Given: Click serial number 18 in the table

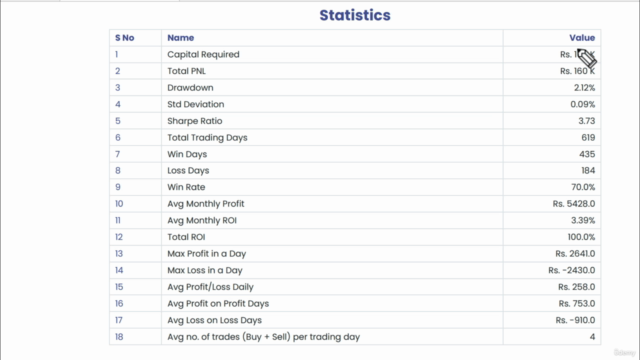Looking at the screenshot, I should point(119,337).
